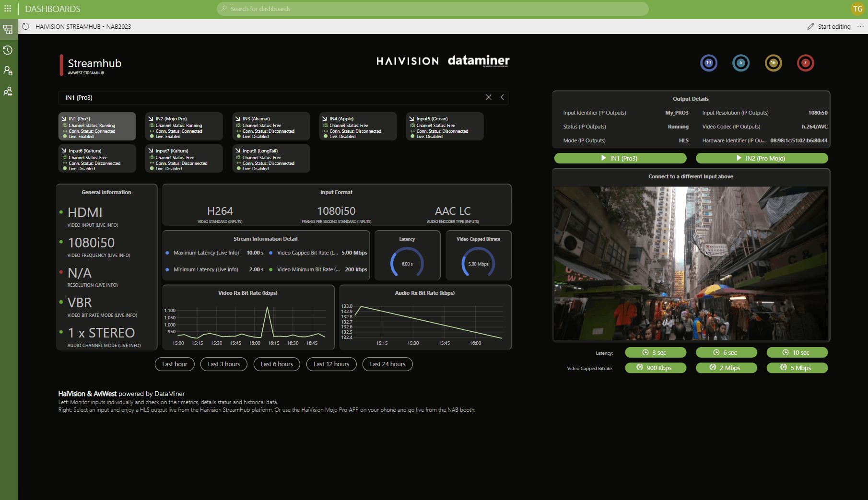Set video capped bitrate to 900 Kbps
868x500 pixels.
[656, 368]
